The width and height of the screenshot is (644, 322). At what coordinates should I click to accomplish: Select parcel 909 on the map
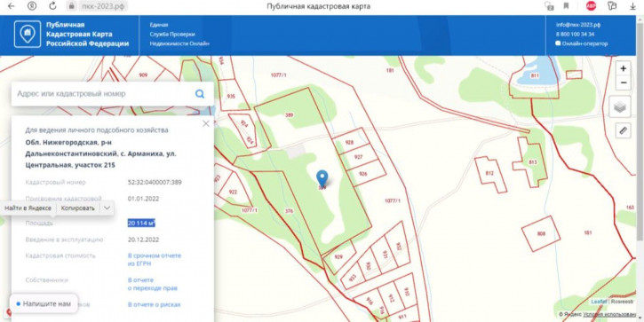[x=143, y=75]
